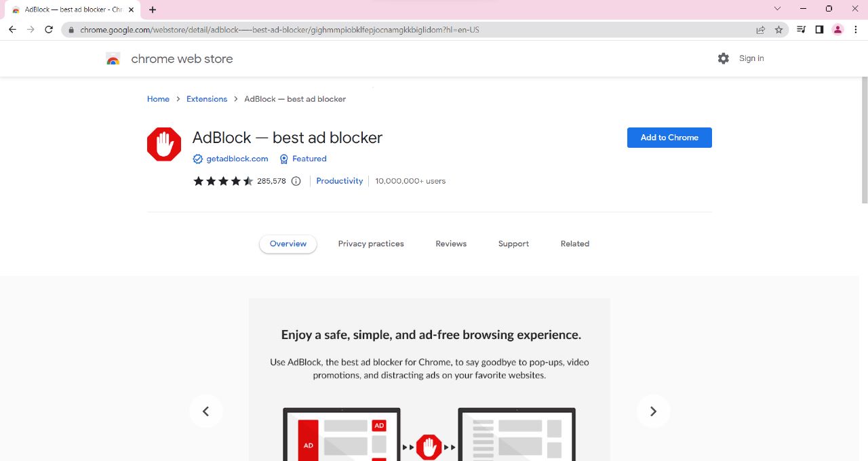Bookmark this page with star icon
This screenshot has width=868, height=461.
(778, 30)
